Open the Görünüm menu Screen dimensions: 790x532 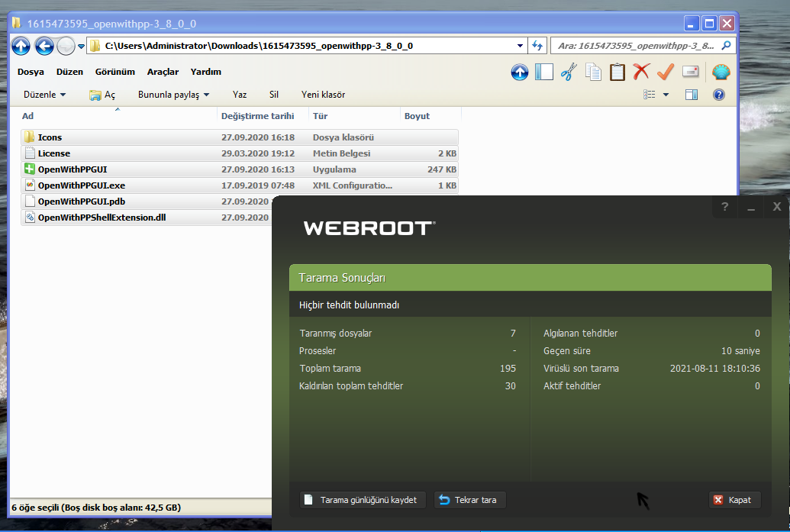click(x=114, y=72)
